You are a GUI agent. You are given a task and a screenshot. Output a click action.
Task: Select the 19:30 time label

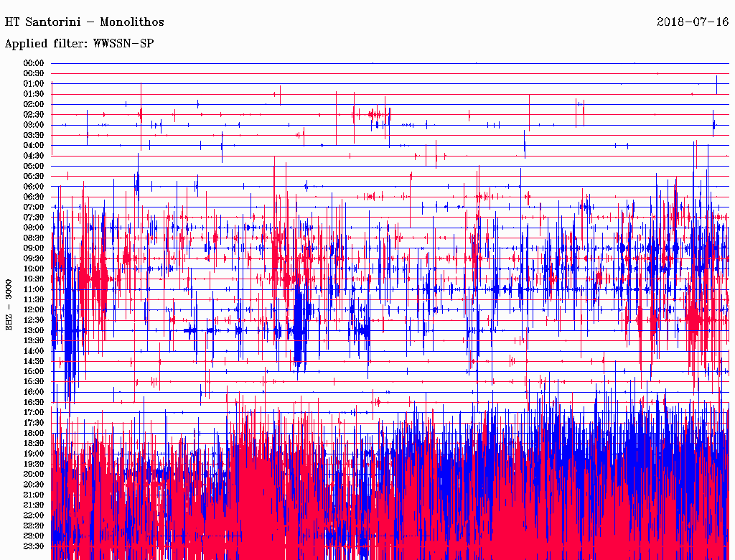coord(33,464)
